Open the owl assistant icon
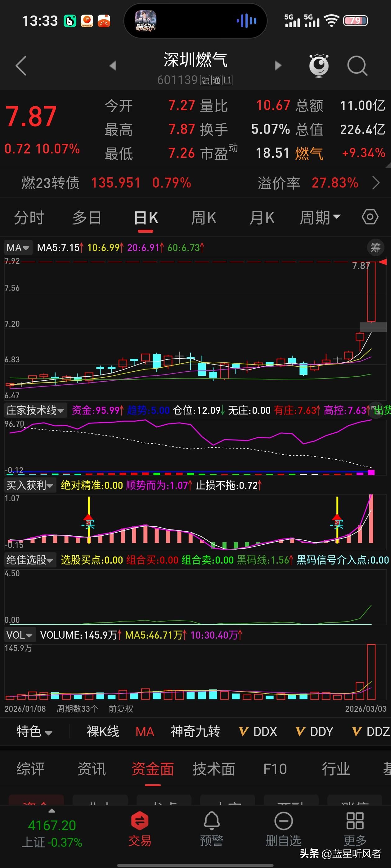 tap(319, 65)
